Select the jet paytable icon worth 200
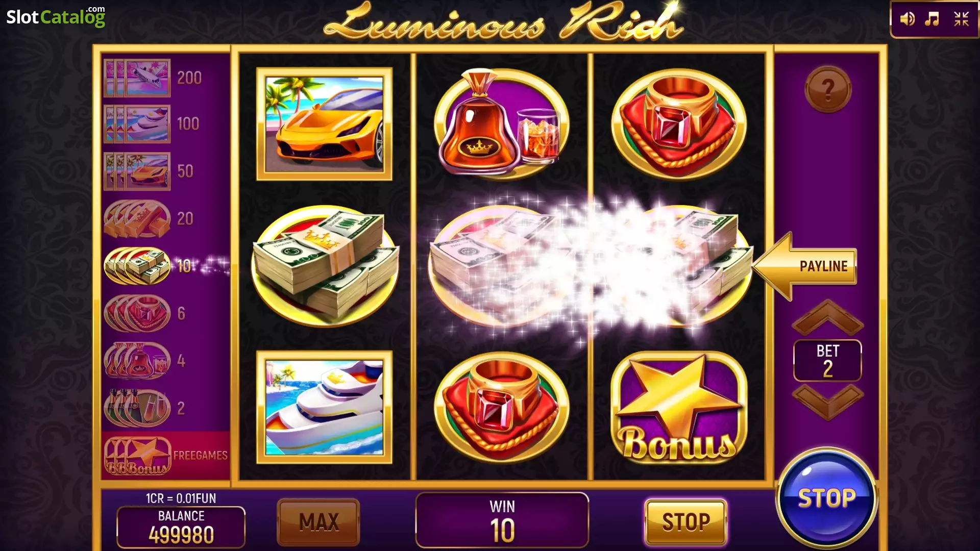This screenshot has height=551, width=980. coord(137,78)
